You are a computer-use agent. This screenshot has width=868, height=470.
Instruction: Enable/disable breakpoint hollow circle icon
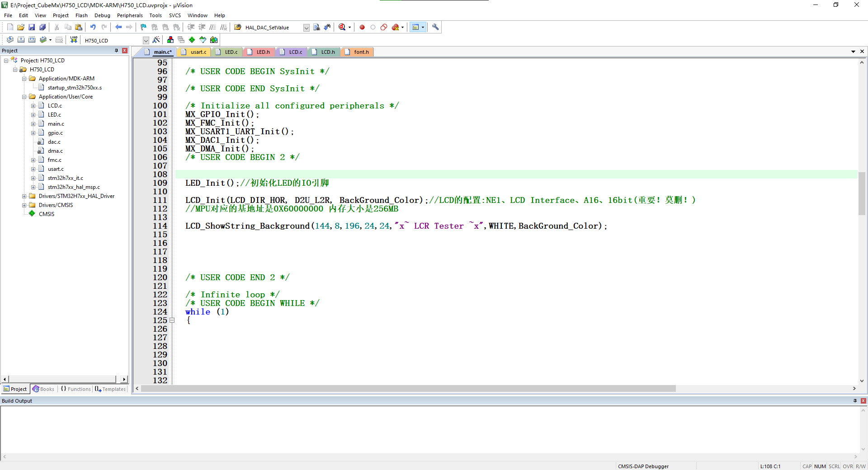point(373,27)
